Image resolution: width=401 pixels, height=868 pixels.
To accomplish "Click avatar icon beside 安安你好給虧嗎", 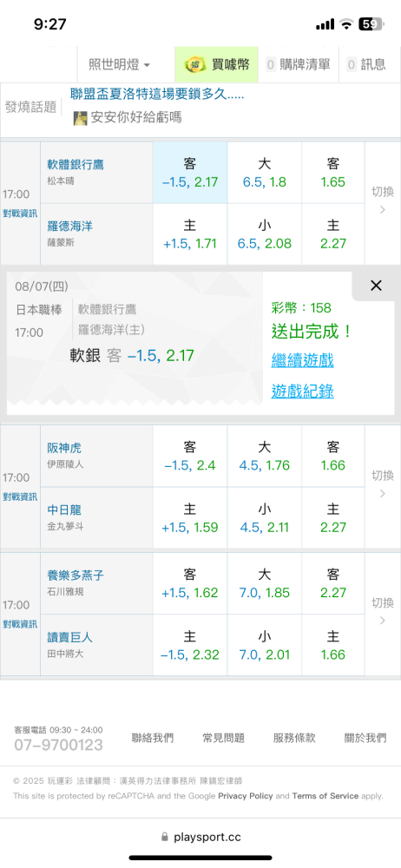I will click(x=81, y=118).
